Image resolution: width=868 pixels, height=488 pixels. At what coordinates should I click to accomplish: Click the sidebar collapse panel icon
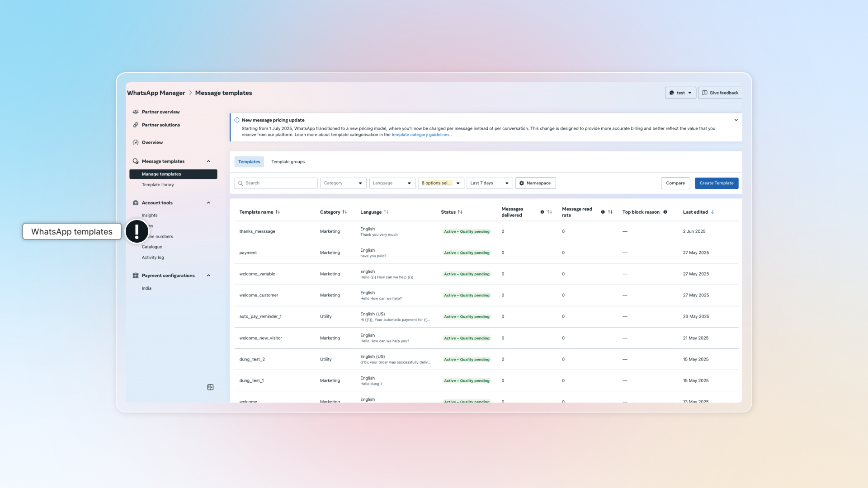point(210,387)
